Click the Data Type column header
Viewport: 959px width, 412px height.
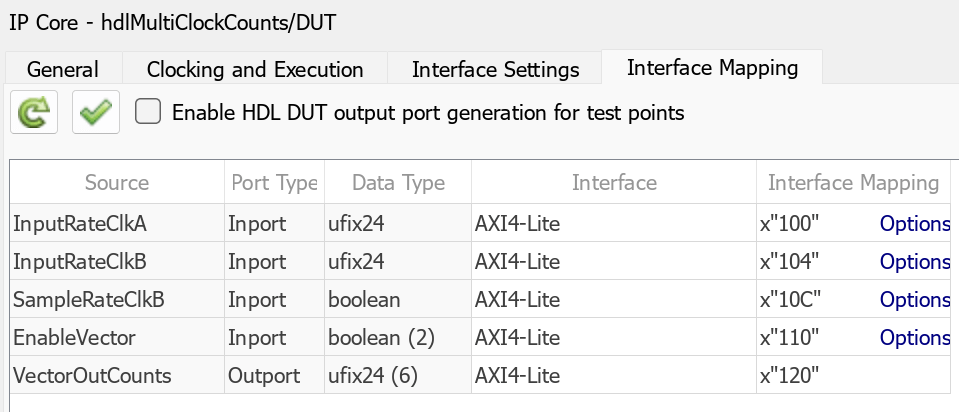[x=398, y=183]
